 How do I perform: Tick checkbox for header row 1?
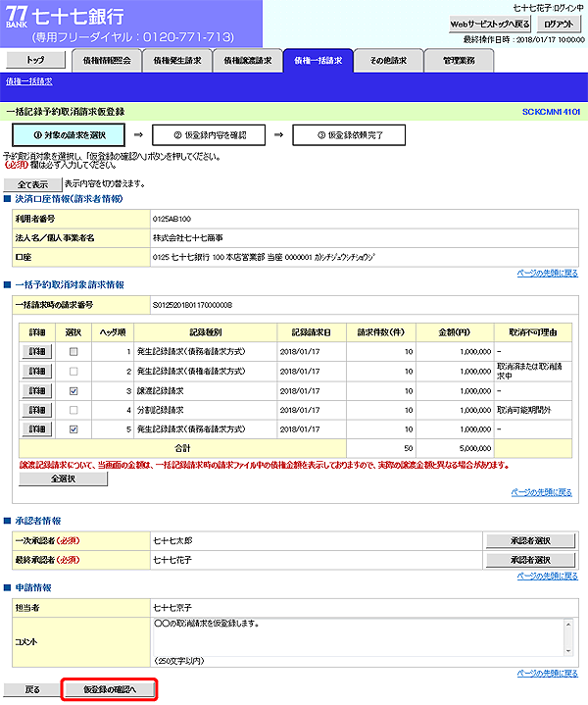[73, 352]
